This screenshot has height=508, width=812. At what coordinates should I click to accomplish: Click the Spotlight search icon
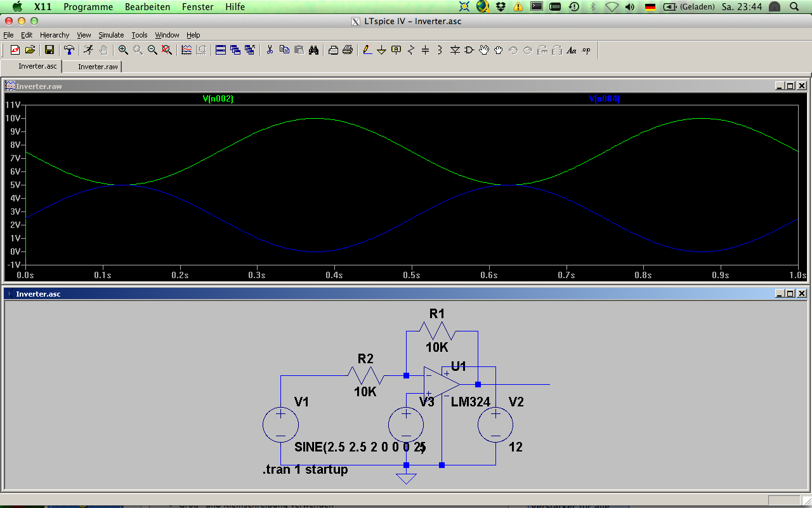click(x=795, y=7)
